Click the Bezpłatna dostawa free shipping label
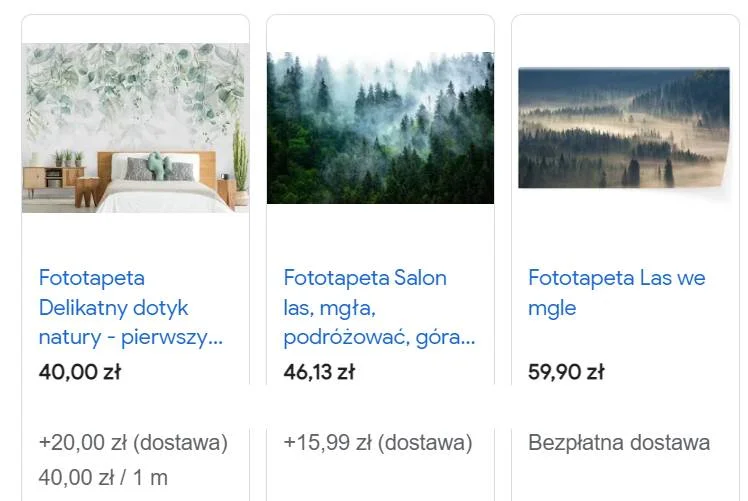This screenshot has width=748, height=501. [x=619, y=443]
